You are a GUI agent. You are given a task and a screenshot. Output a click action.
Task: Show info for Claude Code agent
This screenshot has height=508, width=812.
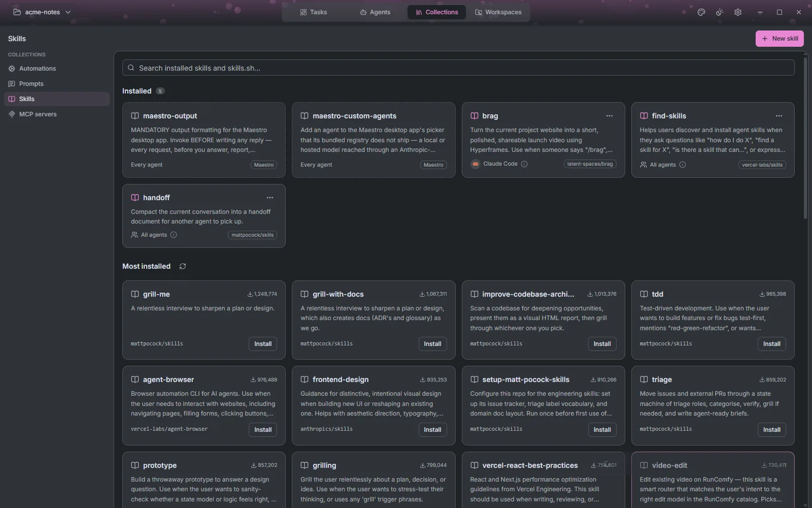pyautogui.click(x=524, y=164)
